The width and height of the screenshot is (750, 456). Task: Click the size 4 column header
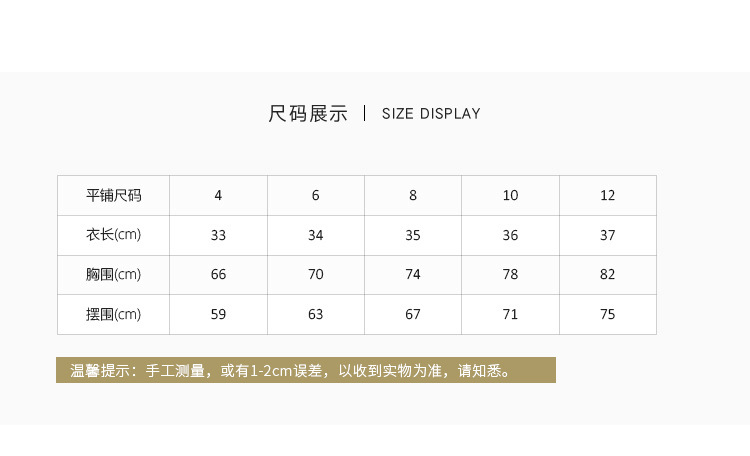click(x=218, y=195)
